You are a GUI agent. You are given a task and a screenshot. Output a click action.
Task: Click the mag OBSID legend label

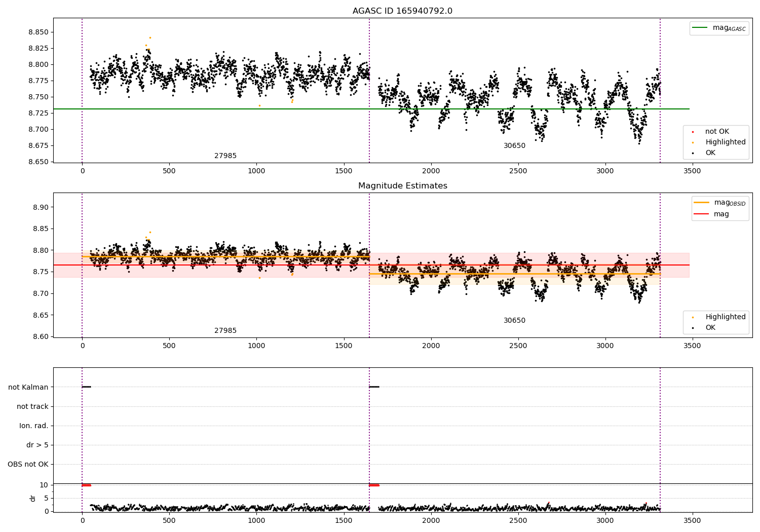(x=730, y=203)
